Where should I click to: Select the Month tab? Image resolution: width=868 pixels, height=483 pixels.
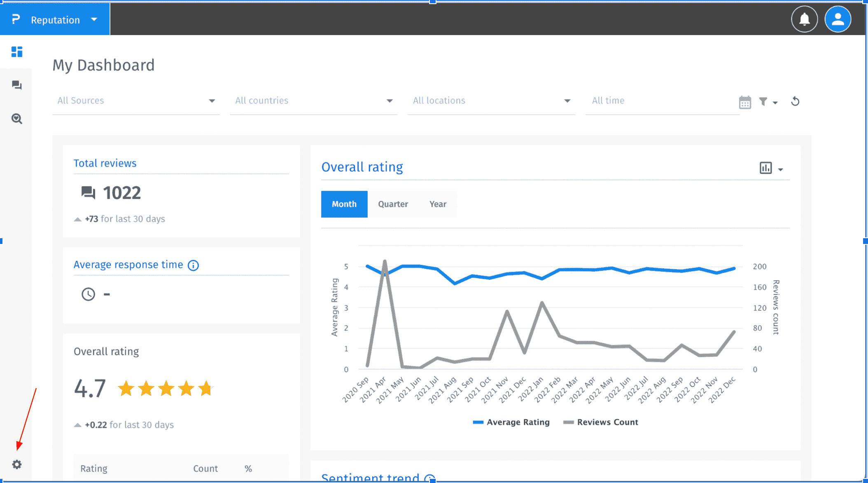tap(344, 204)
